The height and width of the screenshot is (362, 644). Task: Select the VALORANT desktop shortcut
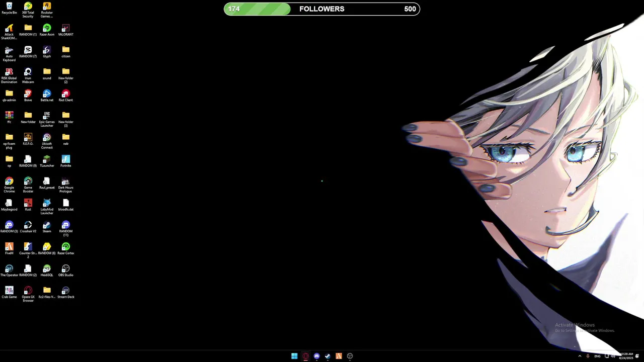65,30
